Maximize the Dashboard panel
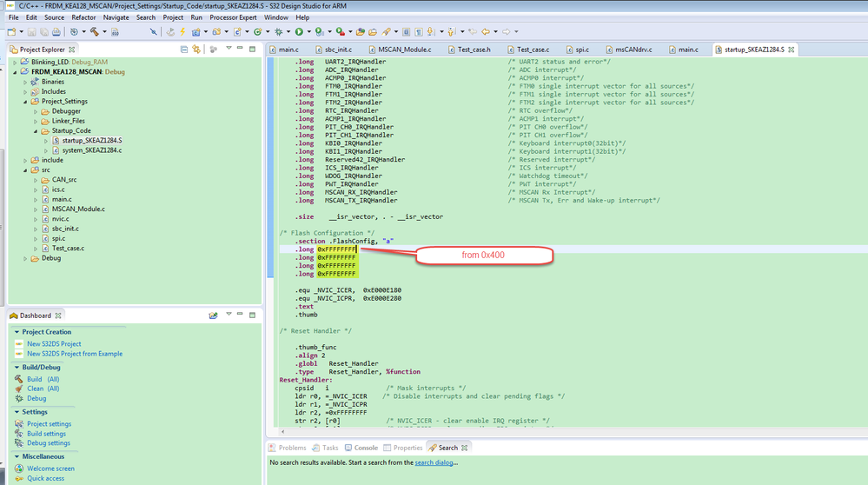This screenshot has height=485, width=868. [253, 315]
